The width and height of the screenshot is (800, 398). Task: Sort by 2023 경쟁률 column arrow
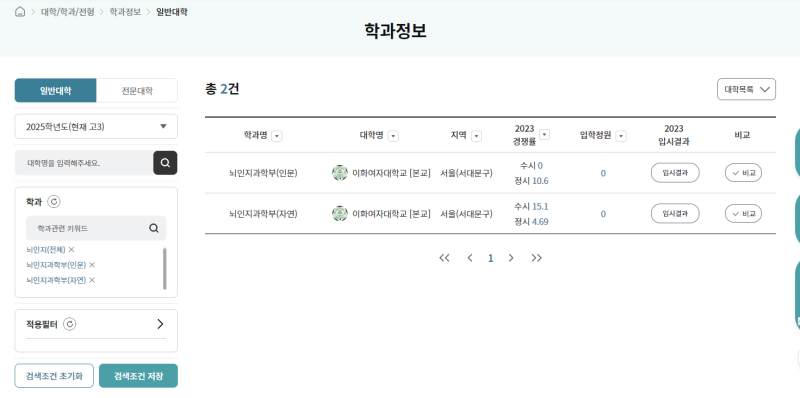[545, 134]
